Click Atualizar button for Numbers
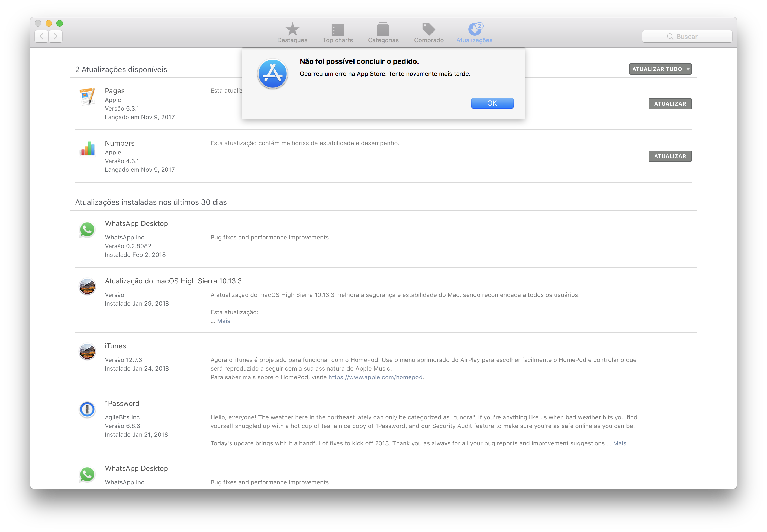The width and height of the screenshot is (767, 532). coord(670,156)
